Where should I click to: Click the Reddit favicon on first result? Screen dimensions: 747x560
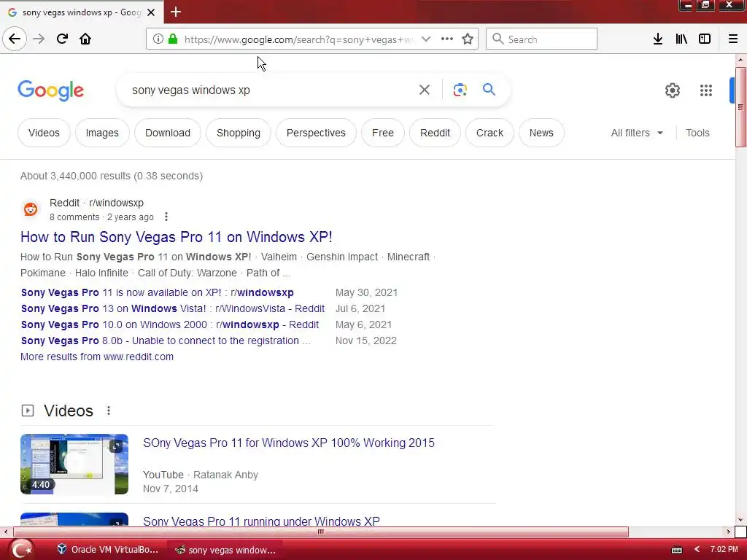(x=31, y=209)
